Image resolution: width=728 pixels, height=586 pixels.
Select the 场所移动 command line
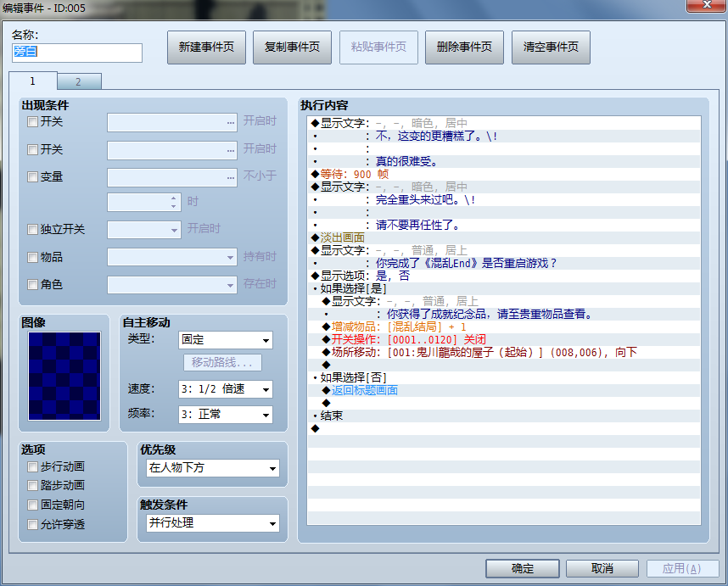[x=504, y=352]
